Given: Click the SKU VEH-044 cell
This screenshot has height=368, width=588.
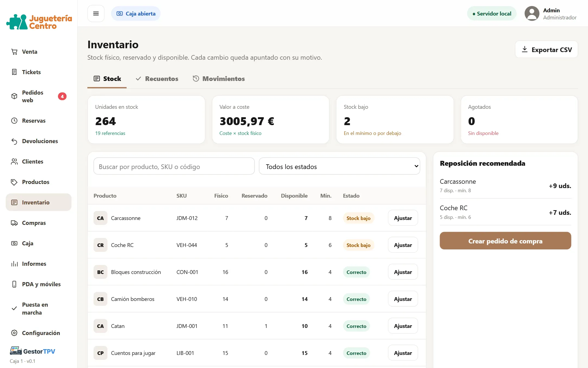Looking at the screenshot, I should (186, 245).
